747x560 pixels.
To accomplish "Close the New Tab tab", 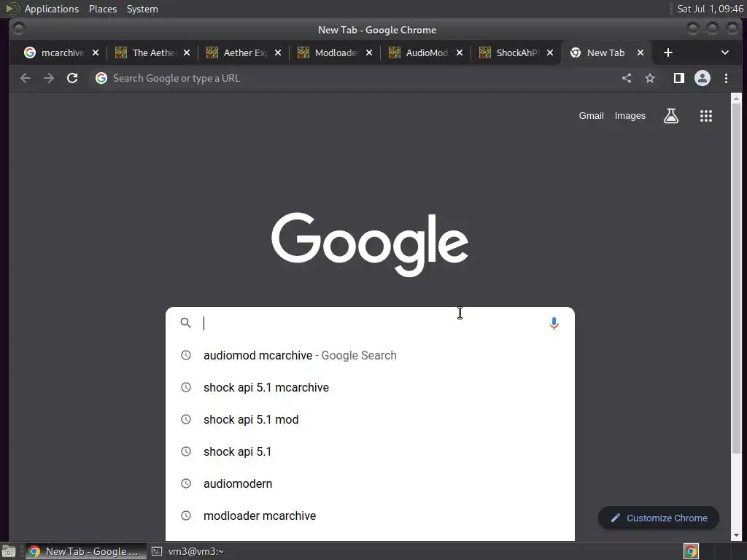I will tap(640, 52).
